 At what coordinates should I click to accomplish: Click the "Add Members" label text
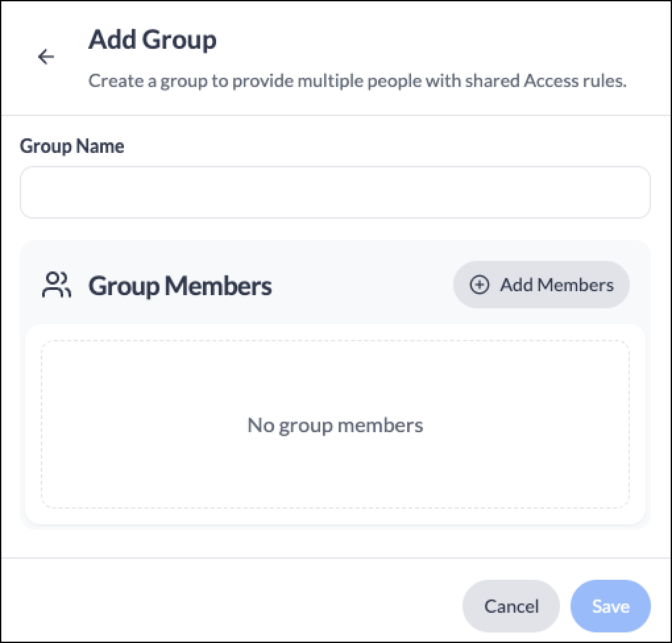pos(557,285)
